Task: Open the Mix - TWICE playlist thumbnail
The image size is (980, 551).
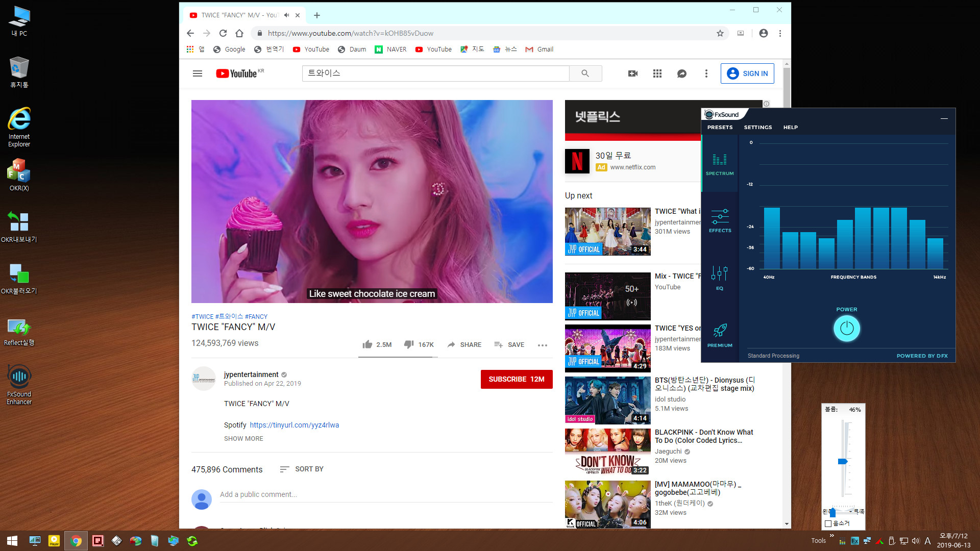Action: (x=607, y=296)
